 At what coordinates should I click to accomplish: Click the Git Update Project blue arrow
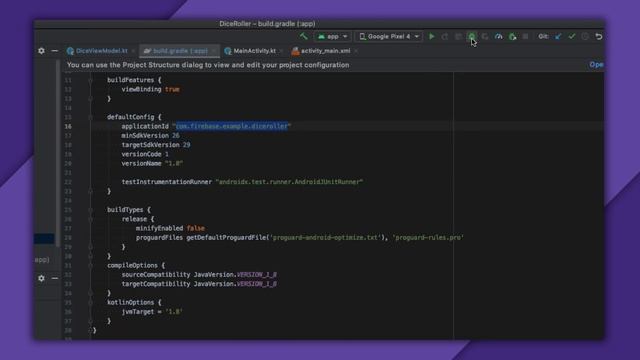(x=558, y=36)
